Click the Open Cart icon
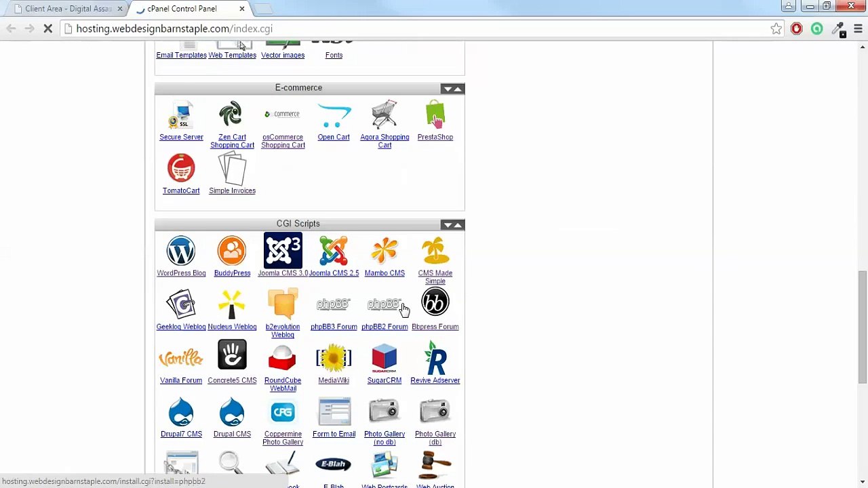The width and height of the screenshot is (868, 488). 334,115
